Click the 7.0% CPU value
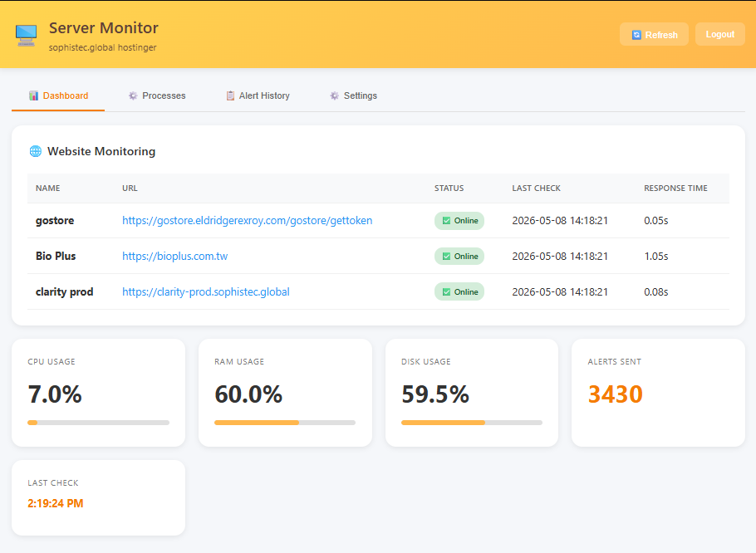Image resolution: width=756 pixels, height=553 pixels. (x=55, y=394)
